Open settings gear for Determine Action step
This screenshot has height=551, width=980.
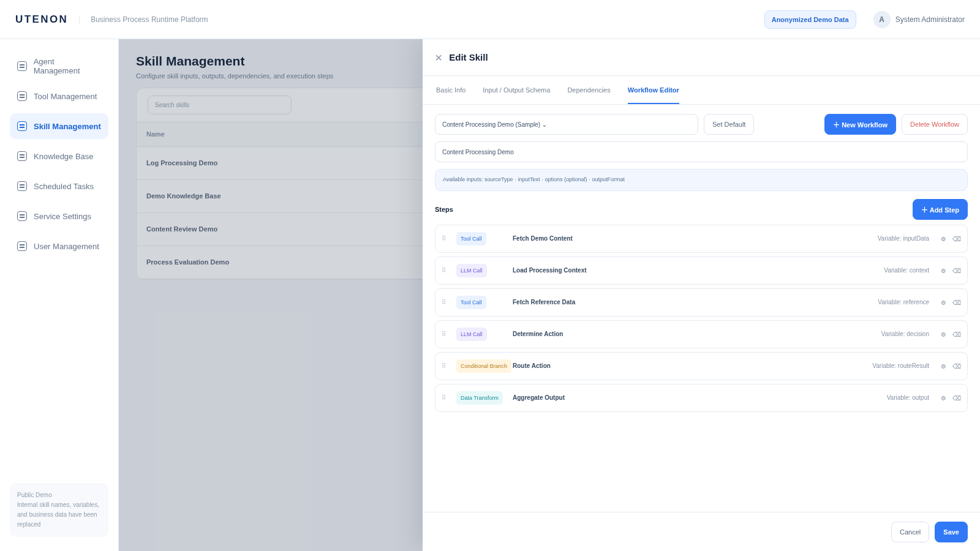tap(943, 335)
